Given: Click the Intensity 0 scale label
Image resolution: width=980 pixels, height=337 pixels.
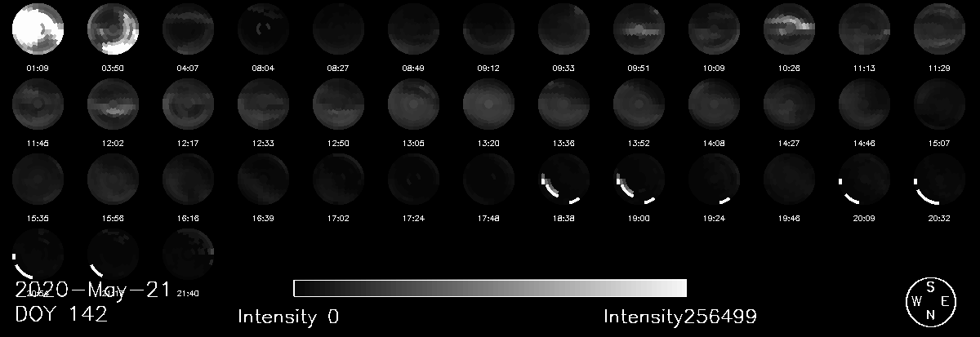Looking at the screenshot, I should [288, 317].
